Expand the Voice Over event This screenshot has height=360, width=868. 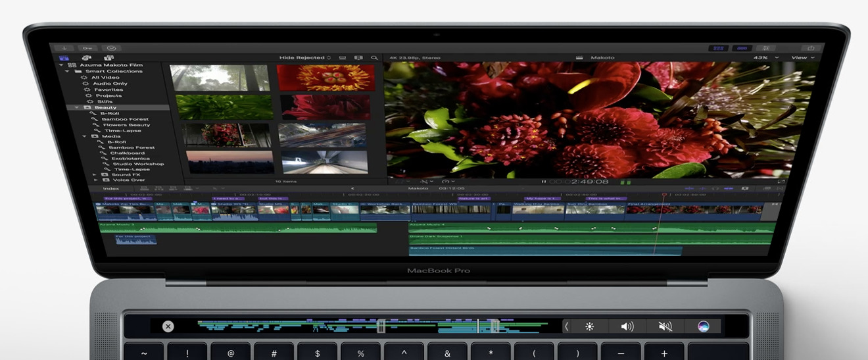(x=96, y=180)
